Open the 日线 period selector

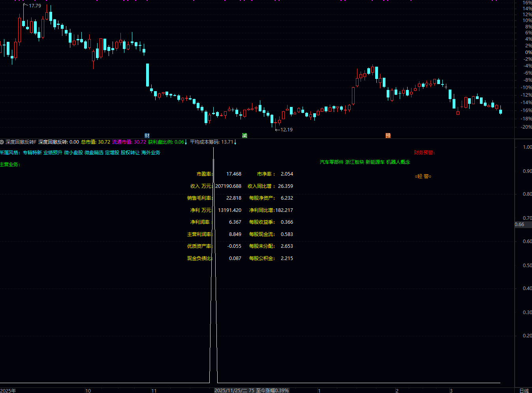tap(524, 391)
